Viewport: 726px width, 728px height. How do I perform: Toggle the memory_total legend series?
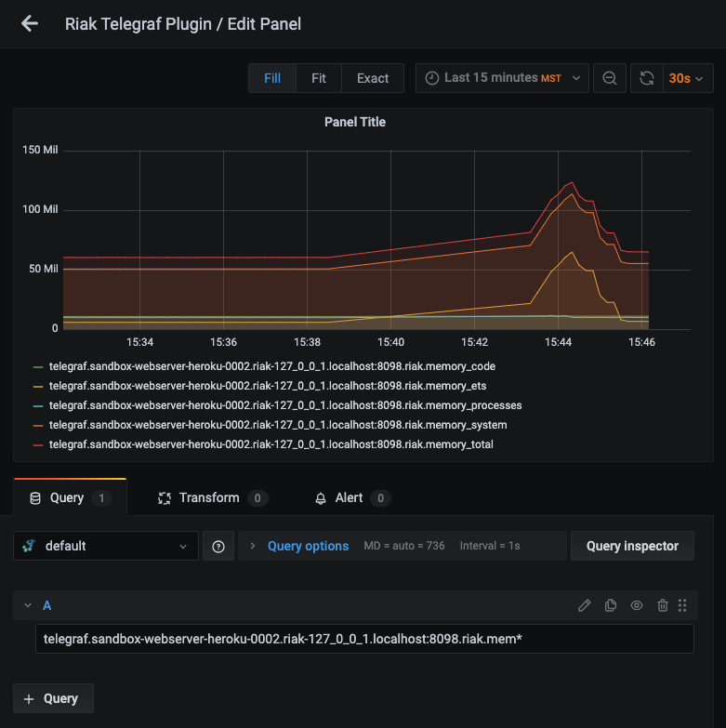(271, 444)
